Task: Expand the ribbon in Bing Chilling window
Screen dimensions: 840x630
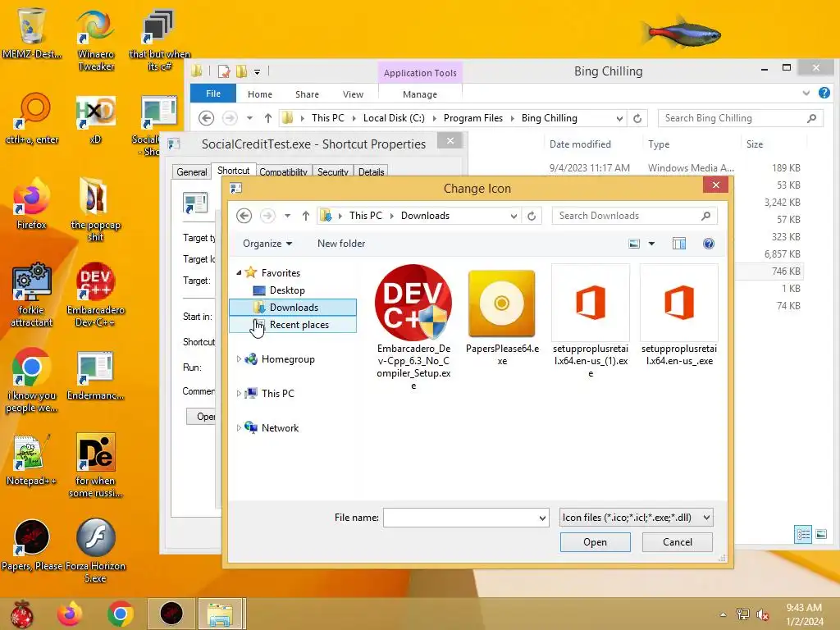Action: [806, 94]
